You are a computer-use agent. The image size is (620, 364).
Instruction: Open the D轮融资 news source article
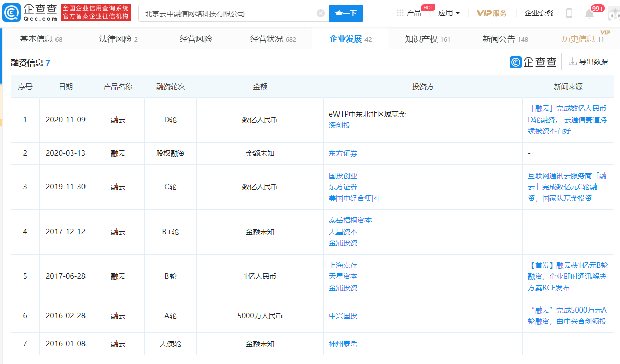(x=567, y=120)
